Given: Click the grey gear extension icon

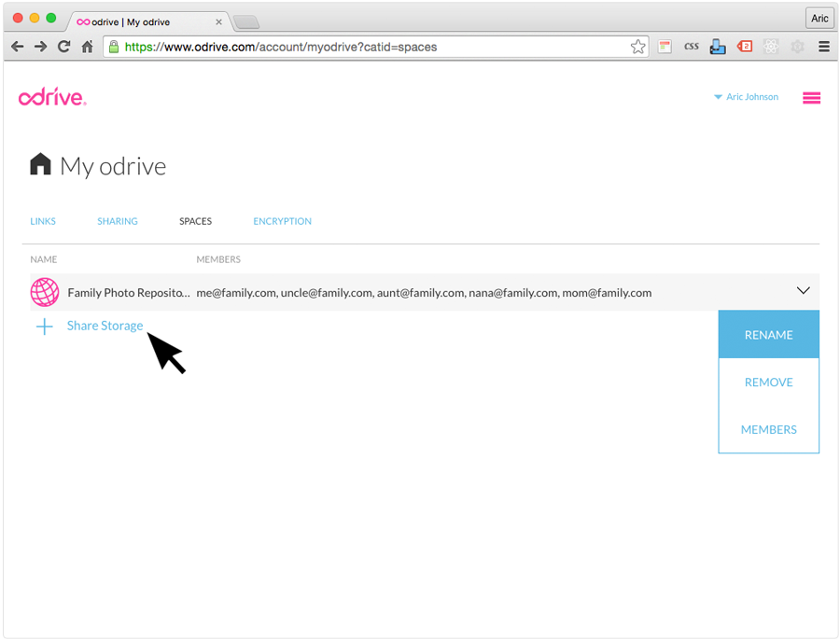Looking at the screenshot, I should pos(797,47).
